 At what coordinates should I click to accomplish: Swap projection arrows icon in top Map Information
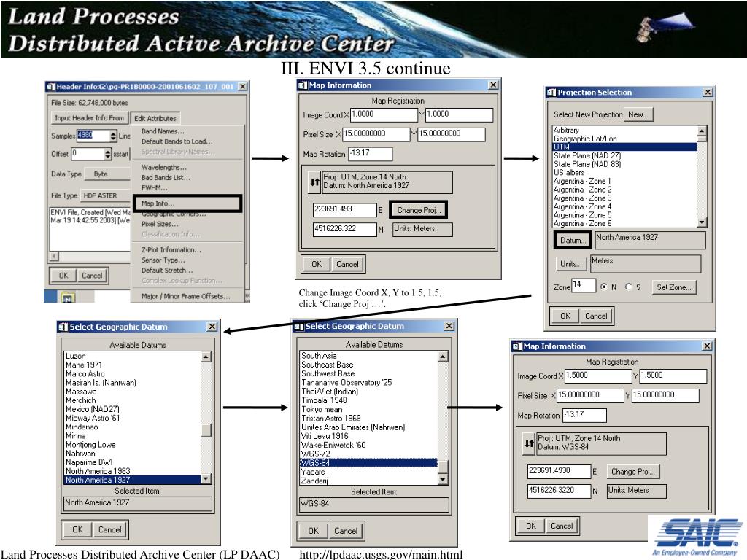tap(314, 182)
